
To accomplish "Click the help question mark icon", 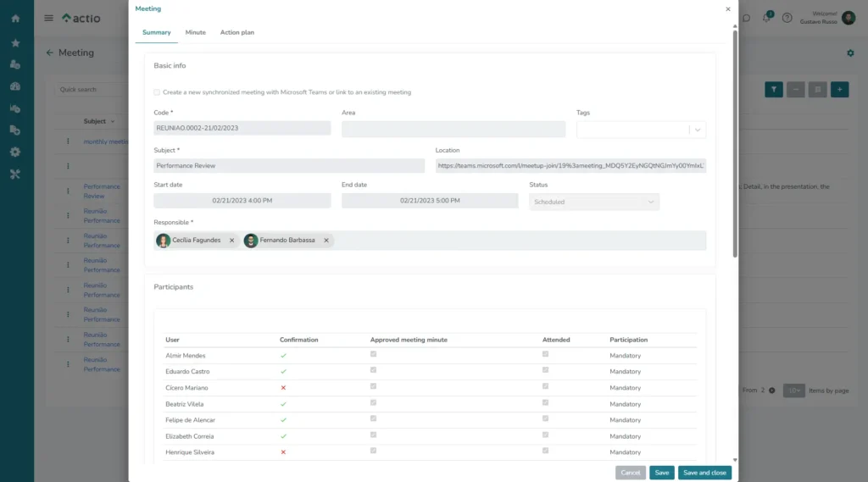I will coord(787,18).
